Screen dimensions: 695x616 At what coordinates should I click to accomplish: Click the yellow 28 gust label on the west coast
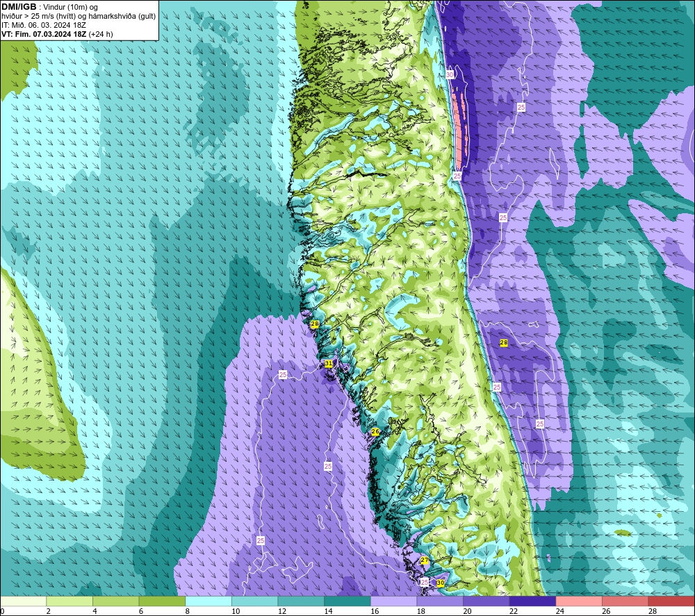point(315,324)
